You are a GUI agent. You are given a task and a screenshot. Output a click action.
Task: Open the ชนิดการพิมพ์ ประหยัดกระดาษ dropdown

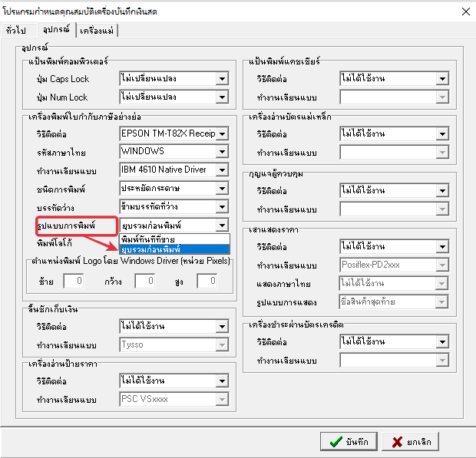click(222, 188)
